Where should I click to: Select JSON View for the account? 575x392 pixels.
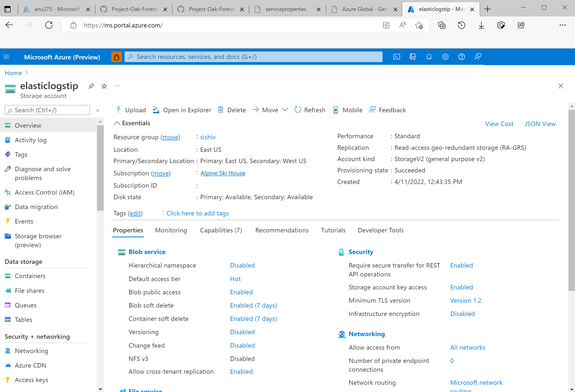point(540,124)
